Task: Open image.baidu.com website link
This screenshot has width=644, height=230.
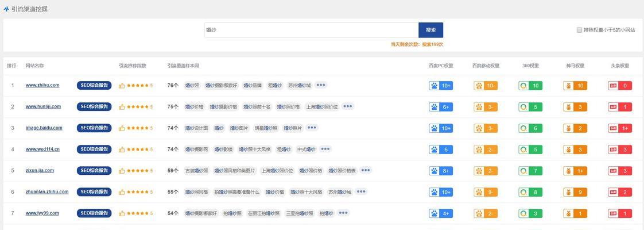Action: [x=44, y=128]
